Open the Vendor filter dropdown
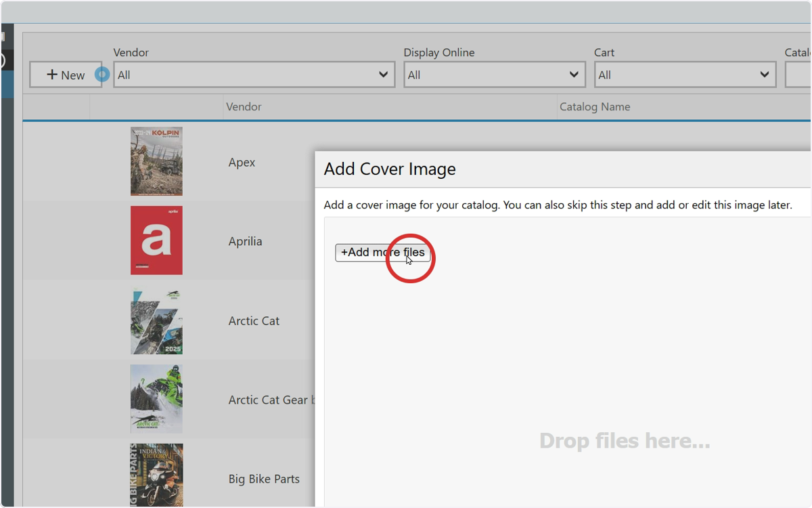This screenshot has height=508, width=812. [254, 75]
